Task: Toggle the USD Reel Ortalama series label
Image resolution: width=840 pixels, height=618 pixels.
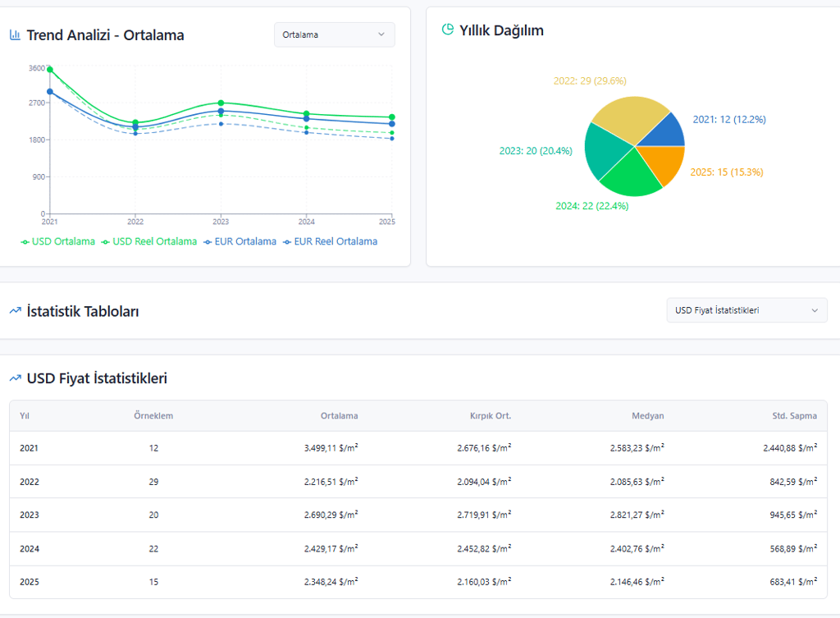Action: 155,242
